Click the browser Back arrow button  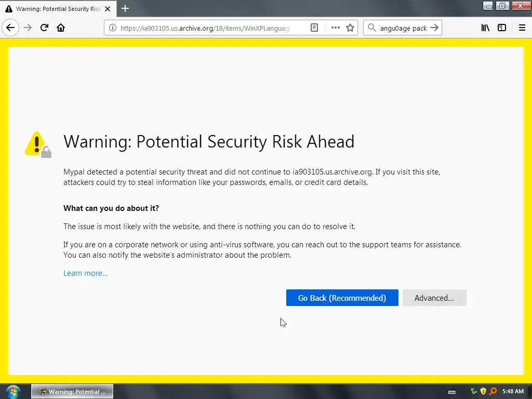point(10,28)
